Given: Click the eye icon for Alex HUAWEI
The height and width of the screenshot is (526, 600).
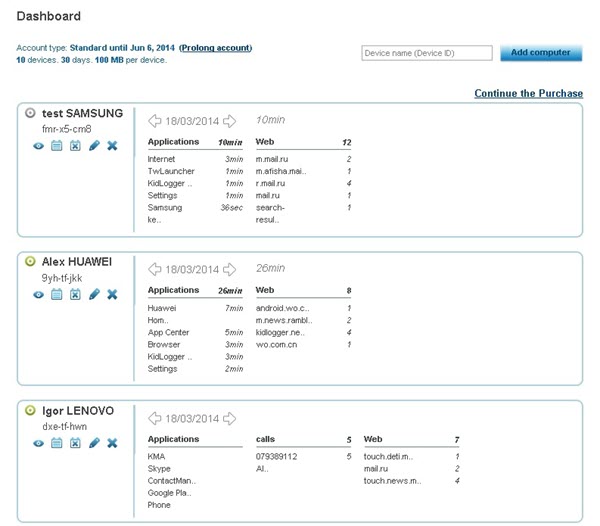Looking at the screenshot, I should (x=38, y=294).
